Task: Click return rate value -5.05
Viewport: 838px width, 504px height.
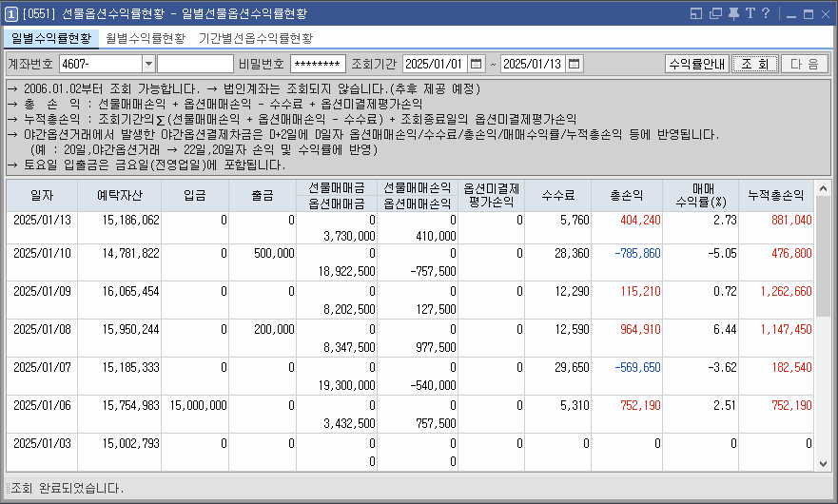Action: click(722, 253)
